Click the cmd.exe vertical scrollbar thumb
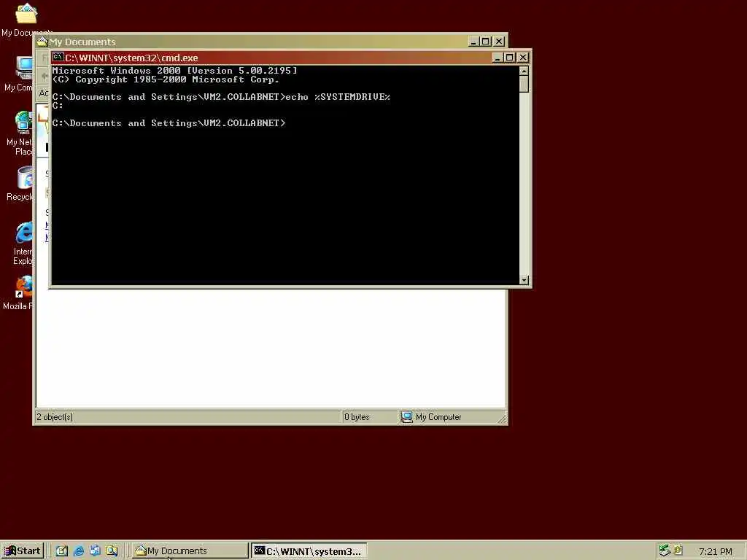Image resolution: width=747 pixels, height=560 pixels. (524, 85)
